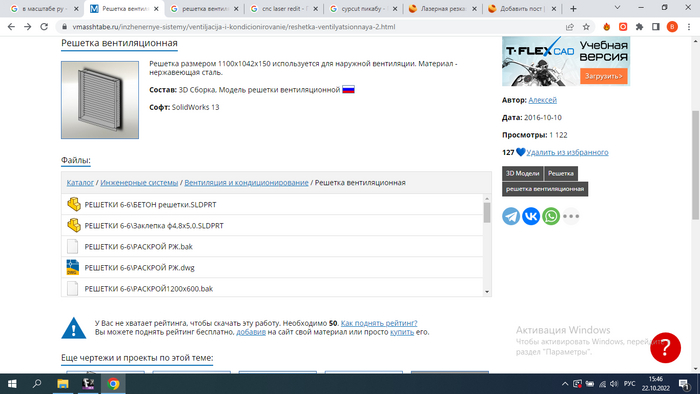Open the flame extension icon
This screenshot has width=700, height=394.
(606, 27)
